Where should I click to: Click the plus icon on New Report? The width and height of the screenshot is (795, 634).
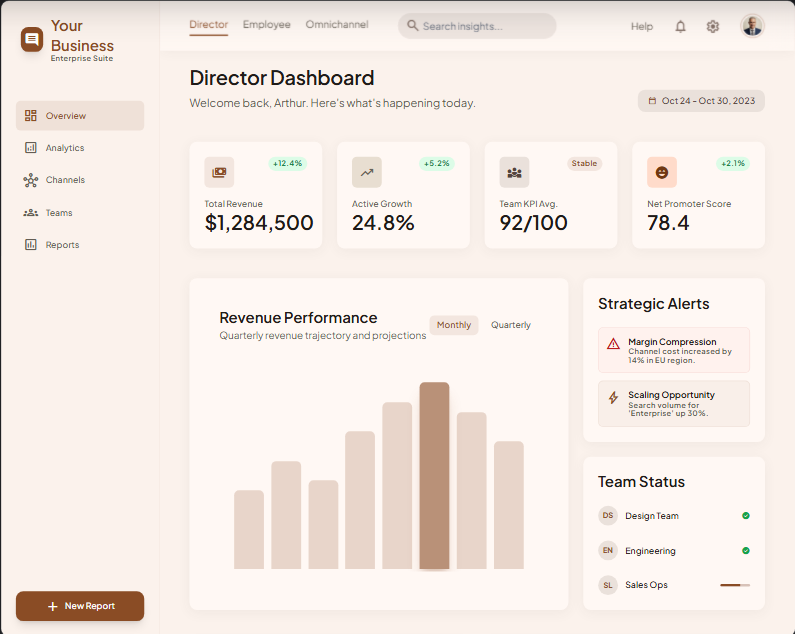52,606
